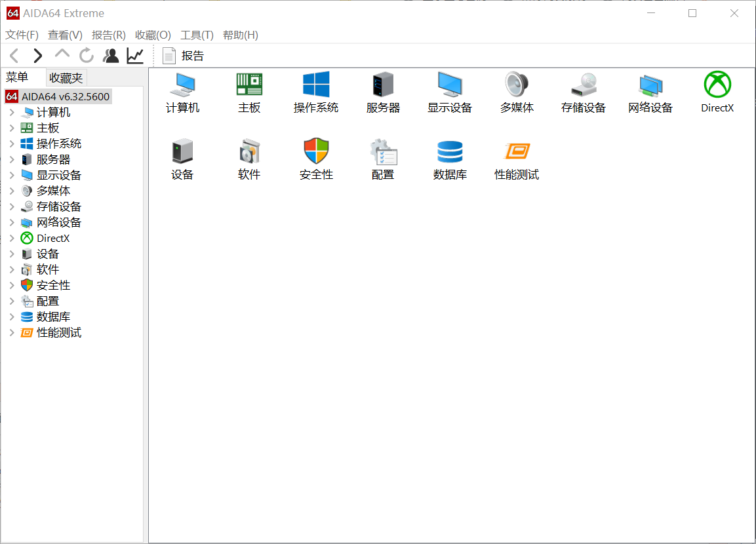Open the DirectX Xbox icon in main panel
Viewport: 756px width, 544px height.
click(717, 85)
